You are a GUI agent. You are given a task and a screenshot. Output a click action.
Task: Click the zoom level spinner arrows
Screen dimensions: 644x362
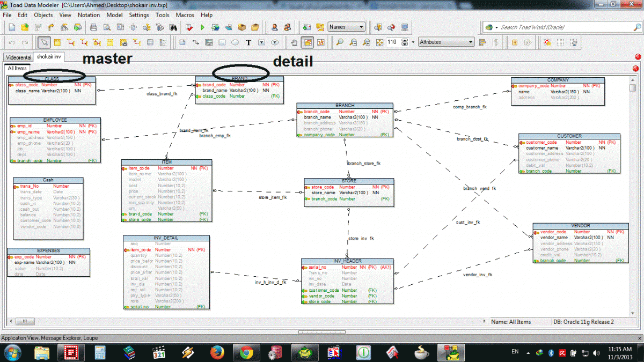[405, 42]
